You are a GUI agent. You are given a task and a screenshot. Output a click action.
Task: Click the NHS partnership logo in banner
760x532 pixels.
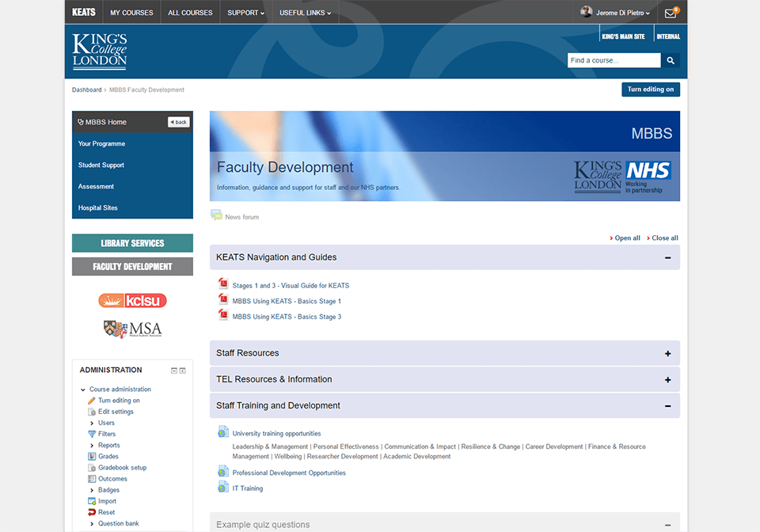[648, 177]
